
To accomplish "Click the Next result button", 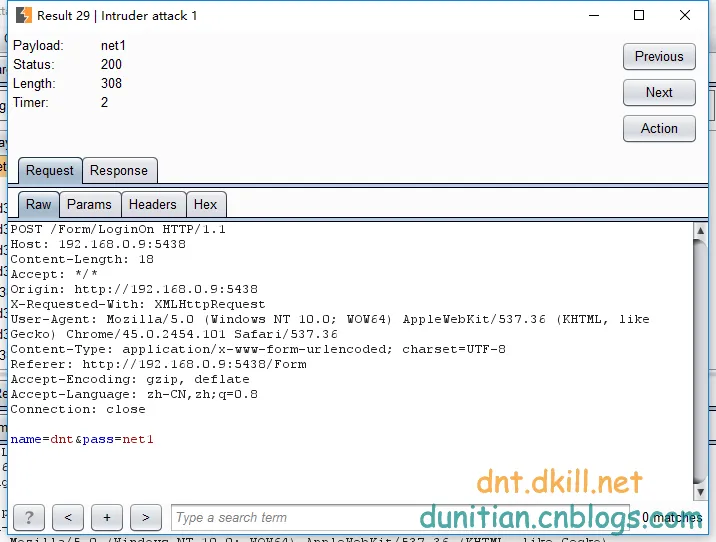I will tap(659, 93).
